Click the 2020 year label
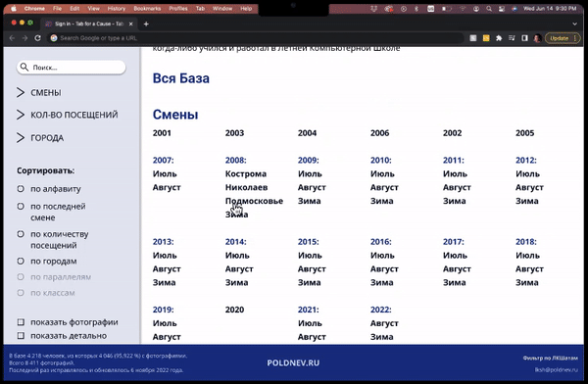 tap(234, 310)
